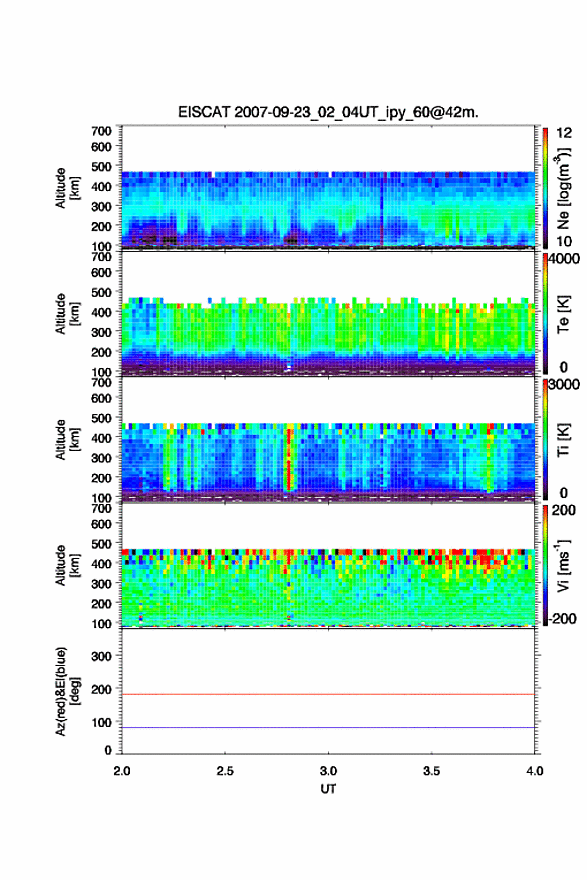Click the 4.0 tick label on UT axis

535,771
